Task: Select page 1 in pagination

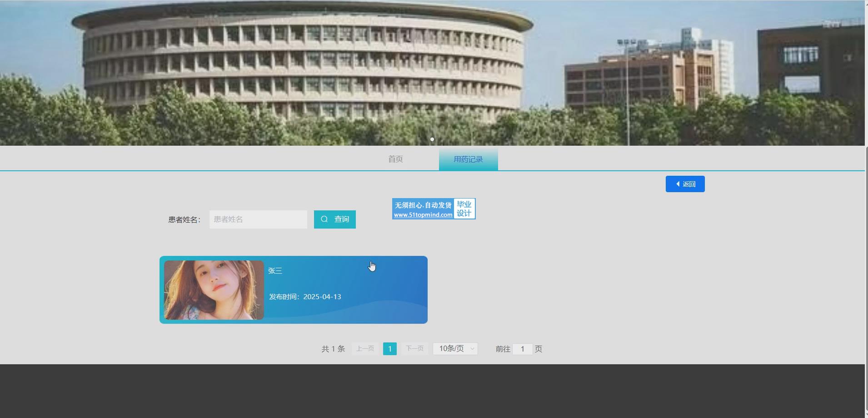Action: [x=389, y=348]
